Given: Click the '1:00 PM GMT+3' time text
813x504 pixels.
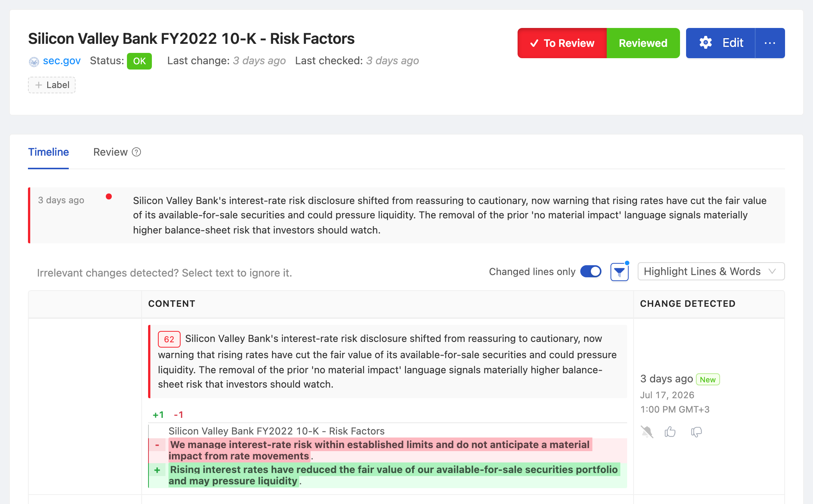Looking at the screenshot, I should (675, 410).
